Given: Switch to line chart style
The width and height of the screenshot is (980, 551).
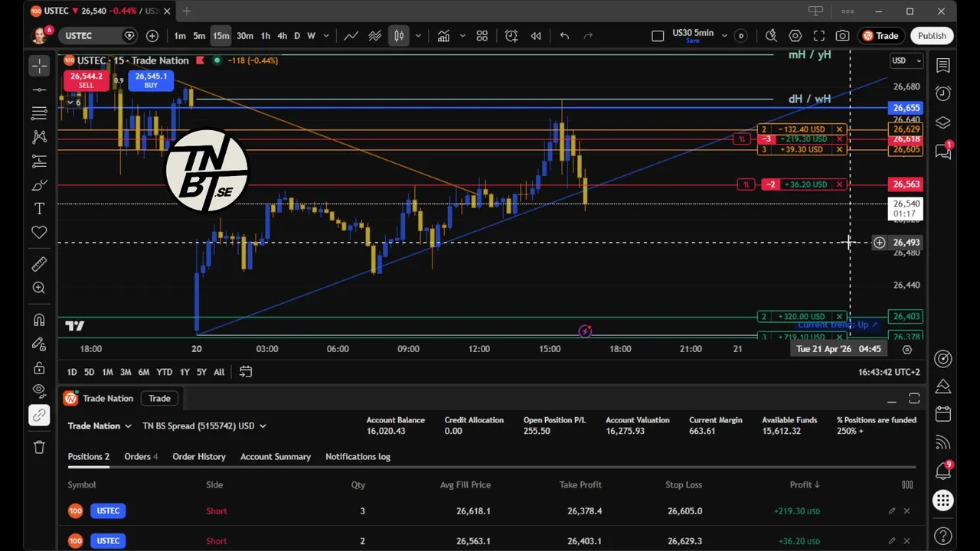Looking at the screenshot, I should tap(351, 36).
